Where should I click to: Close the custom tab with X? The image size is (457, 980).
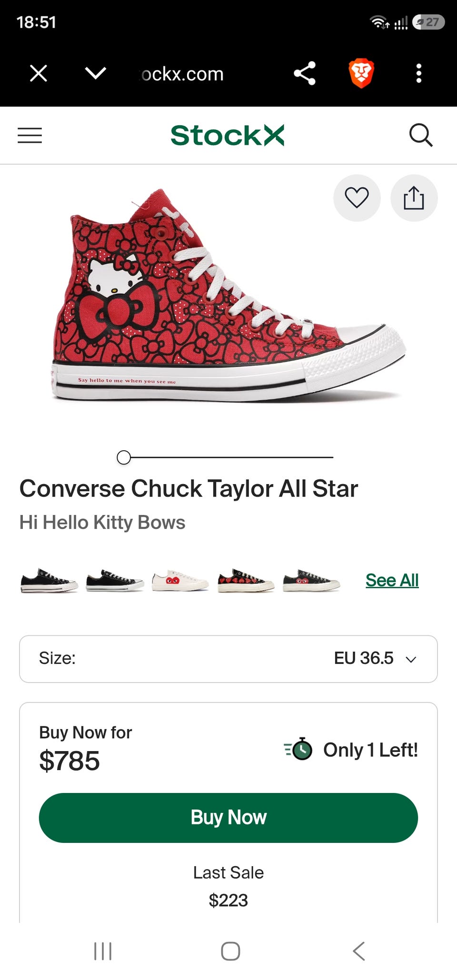tap(39, 73)
